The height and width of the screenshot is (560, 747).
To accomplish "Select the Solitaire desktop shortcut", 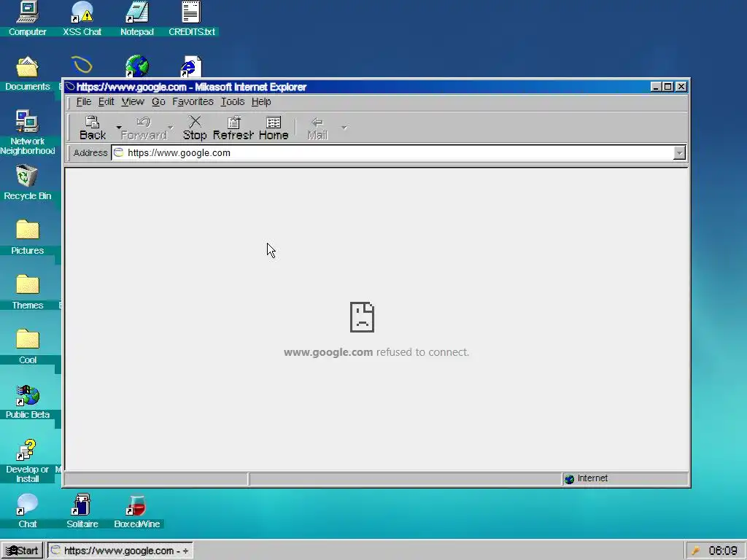I will pyautogui.click(x=82, y=511).
